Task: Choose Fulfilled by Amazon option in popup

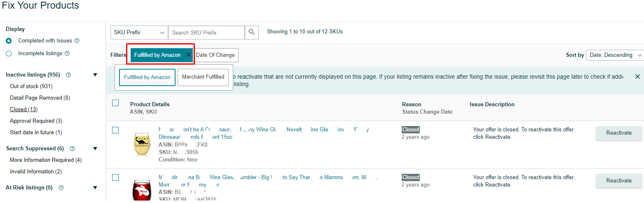Action: pos(147,77)
